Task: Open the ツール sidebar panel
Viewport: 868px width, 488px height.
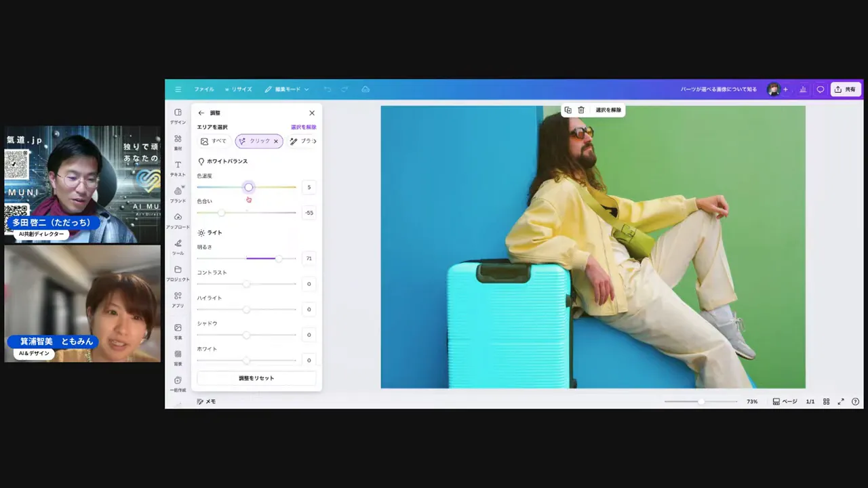Action: 178,247
